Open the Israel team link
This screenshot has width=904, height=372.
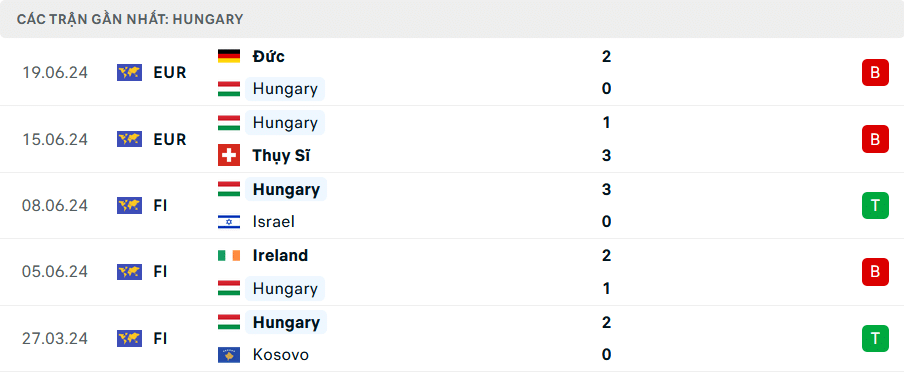click(274, 222)
